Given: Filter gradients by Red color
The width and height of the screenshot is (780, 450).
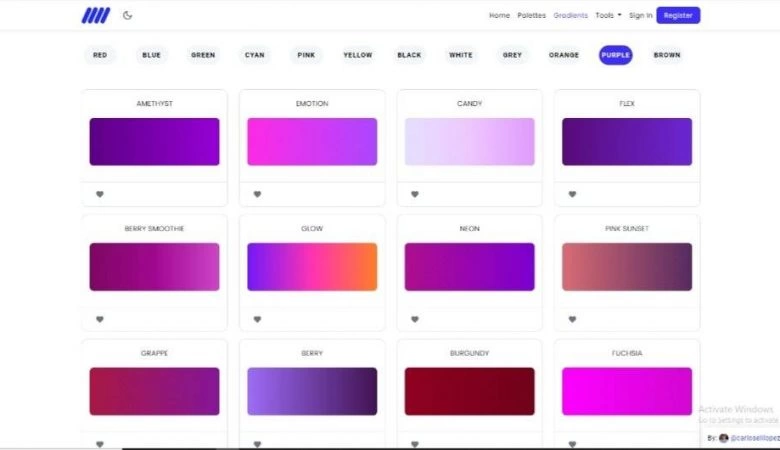Looking at the screenshot, I should [100, 55].
